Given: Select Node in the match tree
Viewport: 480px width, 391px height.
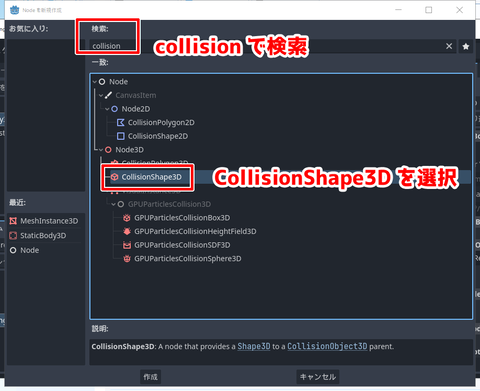Looking at the screenshot, I should coord(118,82).
